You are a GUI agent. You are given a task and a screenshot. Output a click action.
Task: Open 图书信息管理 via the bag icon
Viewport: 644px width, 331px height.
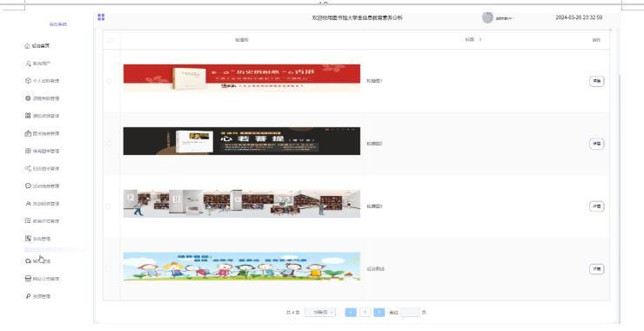pyautogui.click(x=42, y=133)
